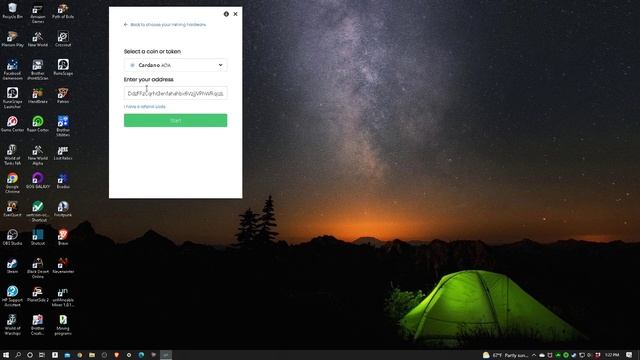The image size is (640, 360).
Task: Open the Crossout desktop shortcut
Action: [63, 39]
